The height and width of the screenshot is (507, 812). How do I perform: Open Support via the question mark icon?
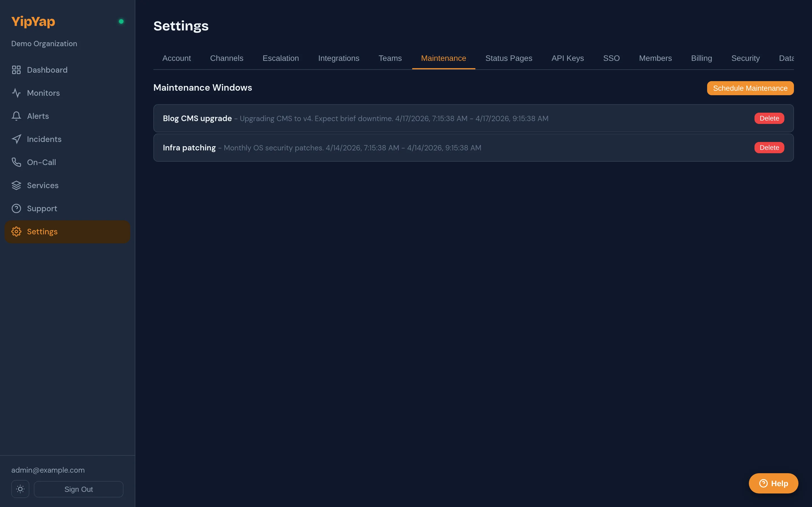(16, 208)
